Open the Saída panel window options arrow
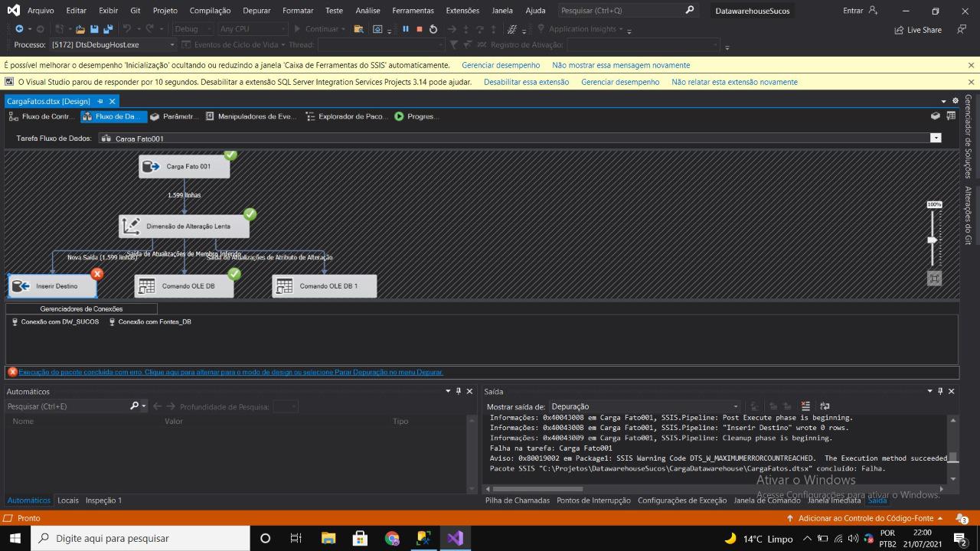Screen dimensions: 980x551 pyautogui.click(x=930, y=391)
